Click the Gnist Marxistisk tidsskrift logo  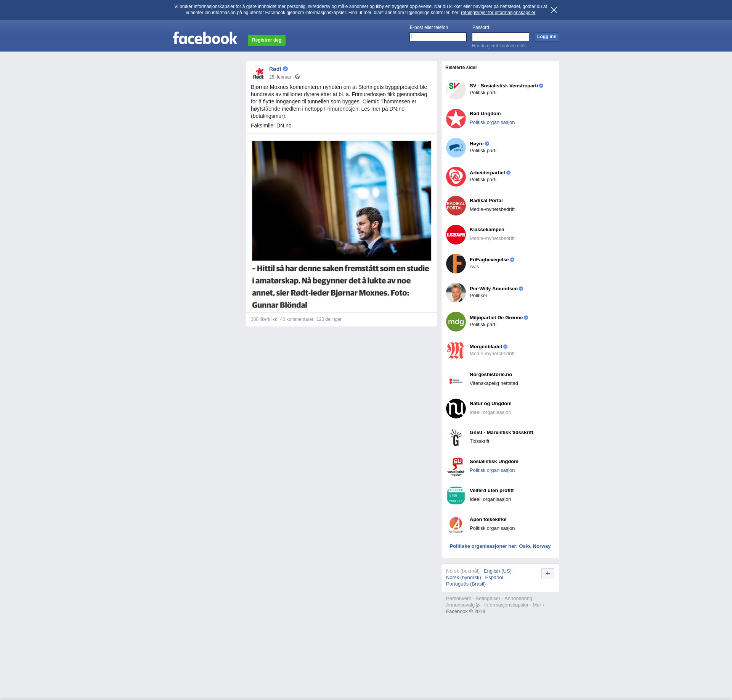[x=456, y=438]
